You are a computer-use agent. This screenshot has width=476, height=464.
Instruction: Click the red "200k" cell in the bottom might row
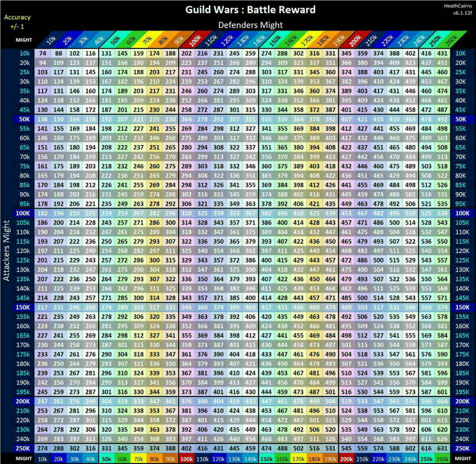[346, 459]
